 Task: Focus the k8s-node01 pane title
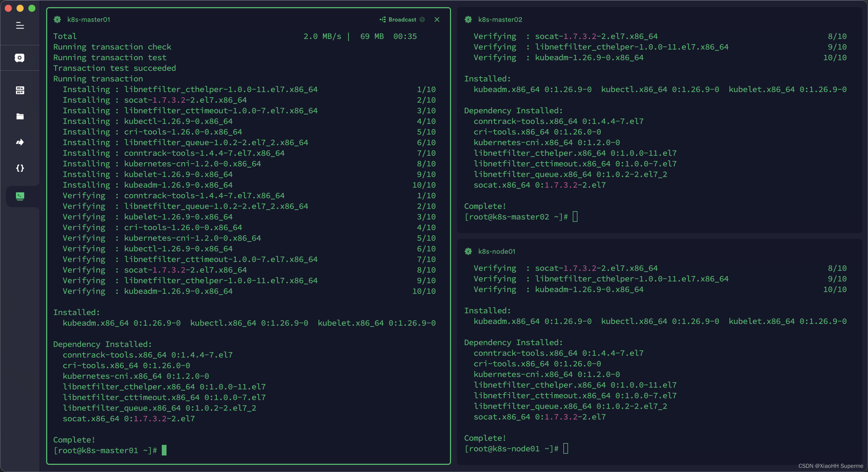point(497,251)
